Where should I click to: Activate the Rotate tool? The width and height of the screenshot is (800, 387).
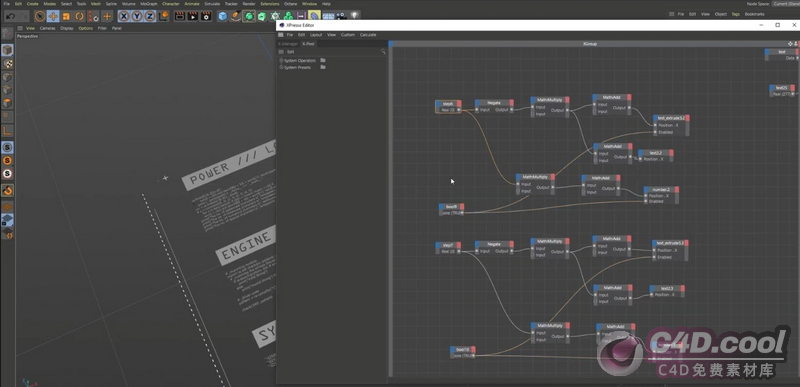(x=80, y=16)
